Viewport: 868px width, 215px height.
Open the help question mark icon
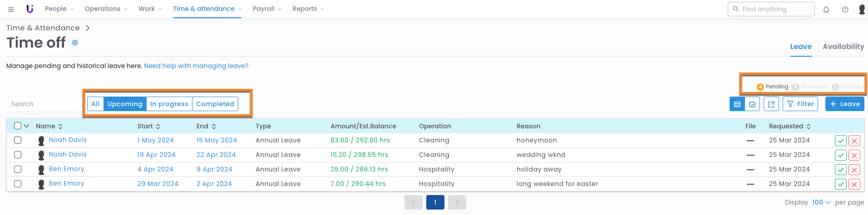(845, 9)
